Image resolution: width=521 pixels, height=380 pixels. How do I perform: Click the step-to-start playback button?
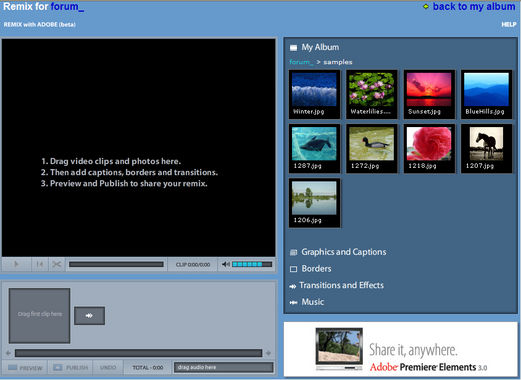point(40,264)
